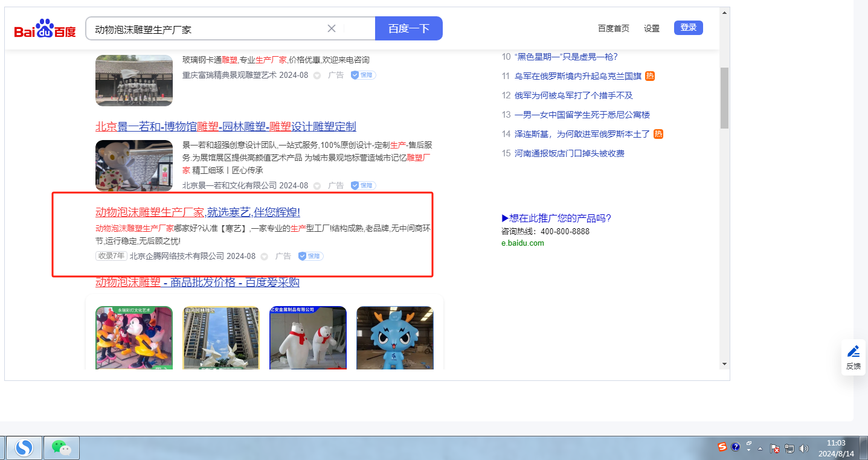Open the bear thumbnail of the 景一若和 result
This screenshot has height=460, width=868.
pyautogui.click(x=134, y=165)
